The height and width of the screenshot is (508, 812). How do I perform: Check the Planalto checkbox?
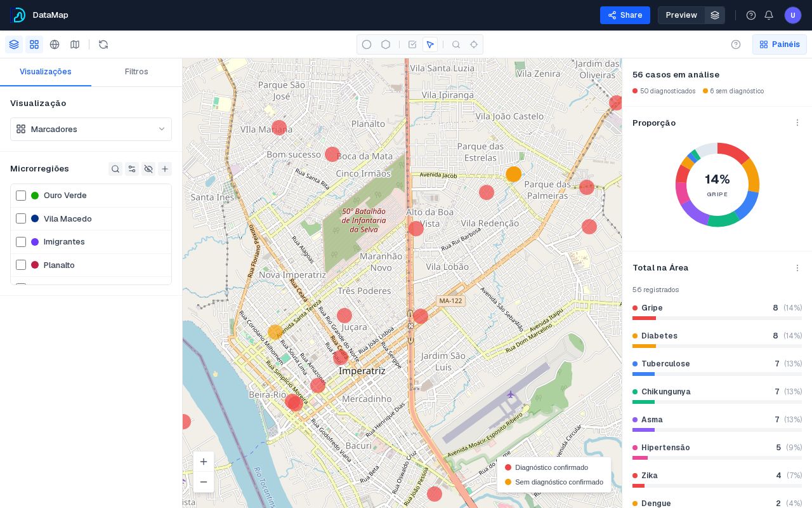coord(21,265)
